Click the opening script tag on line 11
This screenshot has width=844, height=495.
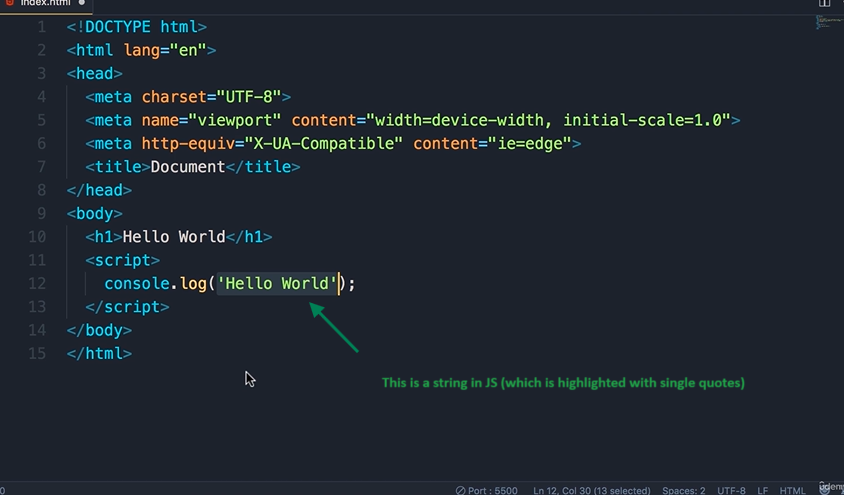pos(122,260)
